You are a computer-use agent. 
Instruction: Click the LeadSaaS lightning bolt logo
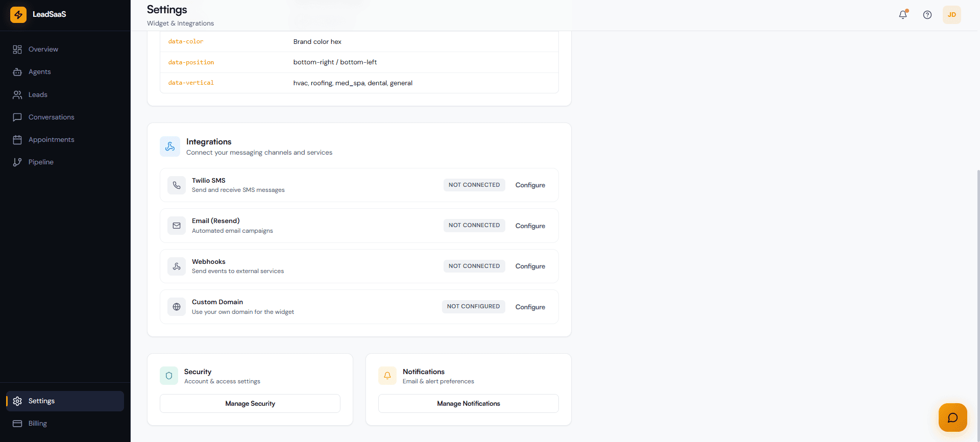click(18, 14)
